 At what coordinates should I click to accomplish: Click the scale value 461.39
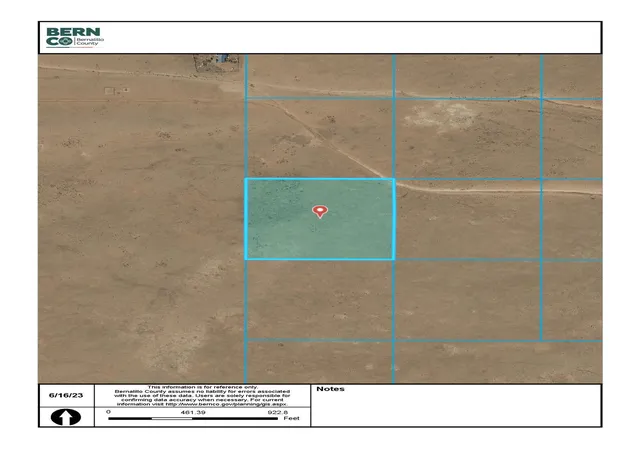coord(193,412)
